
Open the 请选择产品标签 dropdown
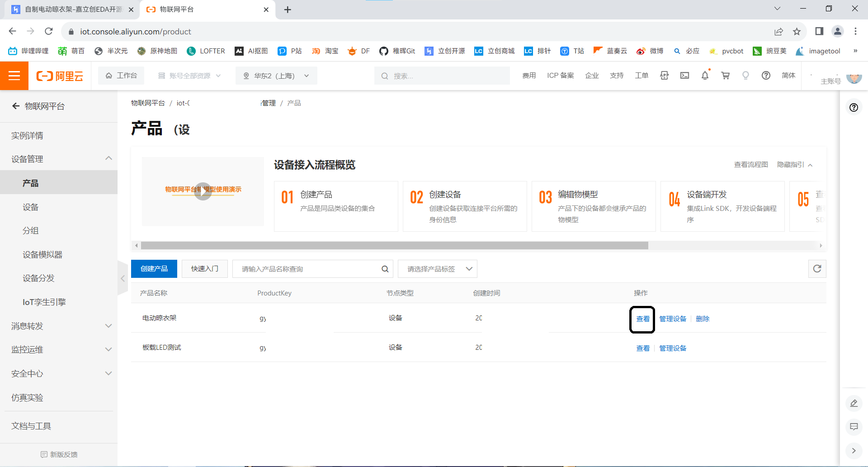tap(437, 269)
